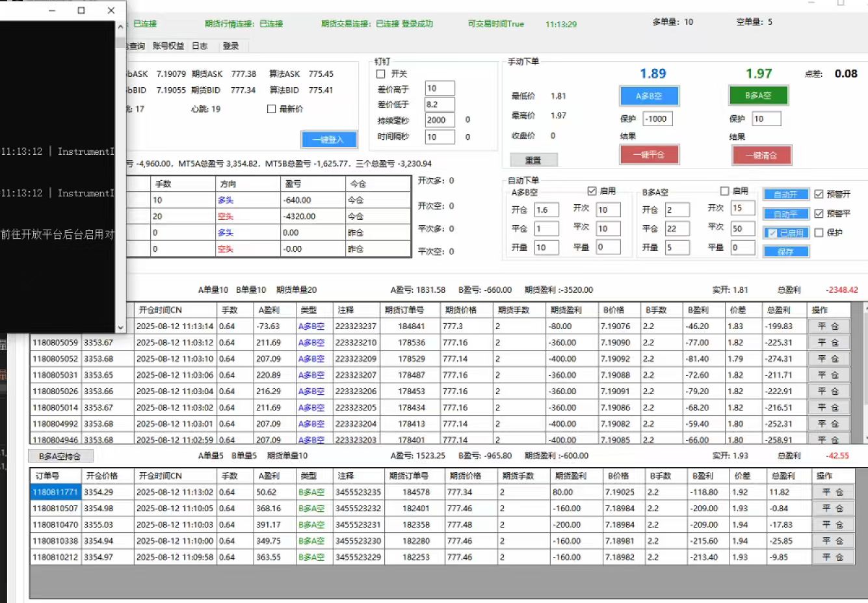Click 平仓 for order 1180811771
This screenshot has width=868, height=603.
[832, 492]
